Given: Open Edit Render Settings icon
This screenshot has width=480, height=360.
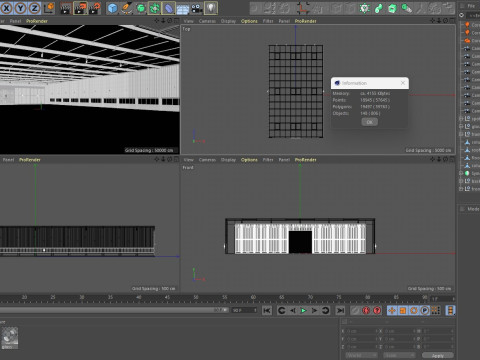Looking at the screenshot, I should [94, 8].
